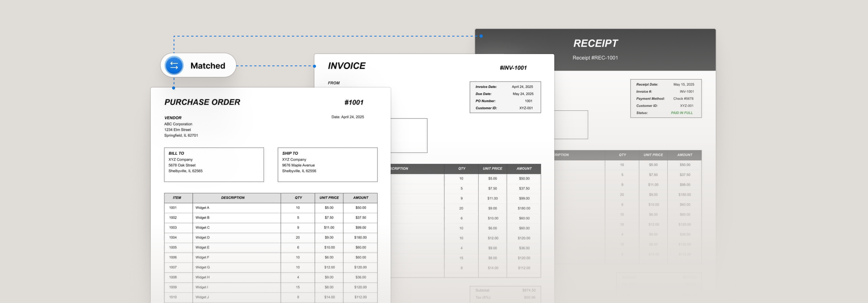The image size is (868, 303).
Task: Click item number "1003" in purchase order
Action: click(173, 227)
